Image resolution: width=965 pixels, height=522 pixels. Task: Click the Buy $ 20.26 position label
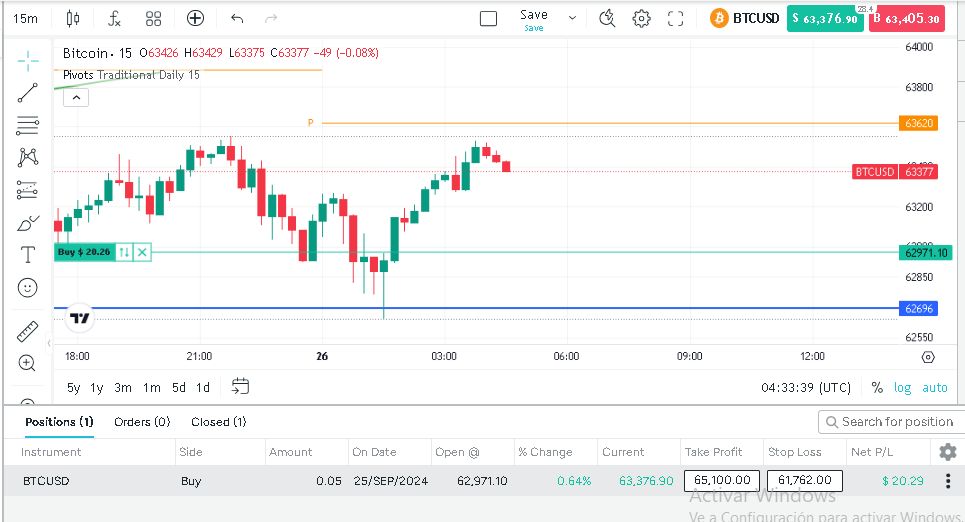pos(84,252)
